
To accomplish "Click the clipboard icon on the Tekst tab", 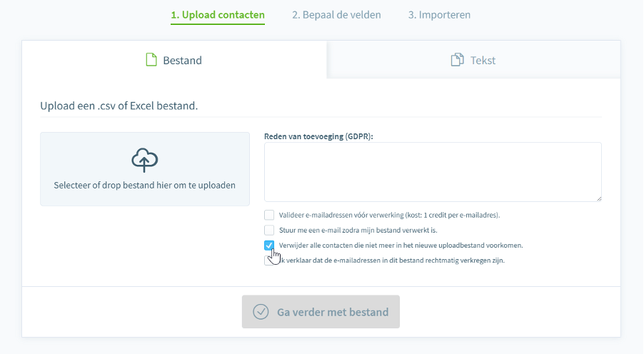I will 458,60.
